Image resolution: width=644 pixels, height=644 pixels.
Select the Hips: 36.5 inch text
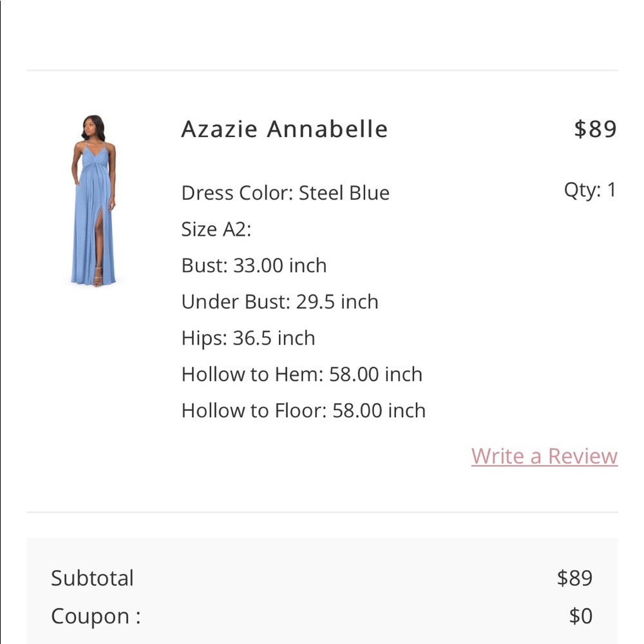pyautogui.click(x=249, y=337)
